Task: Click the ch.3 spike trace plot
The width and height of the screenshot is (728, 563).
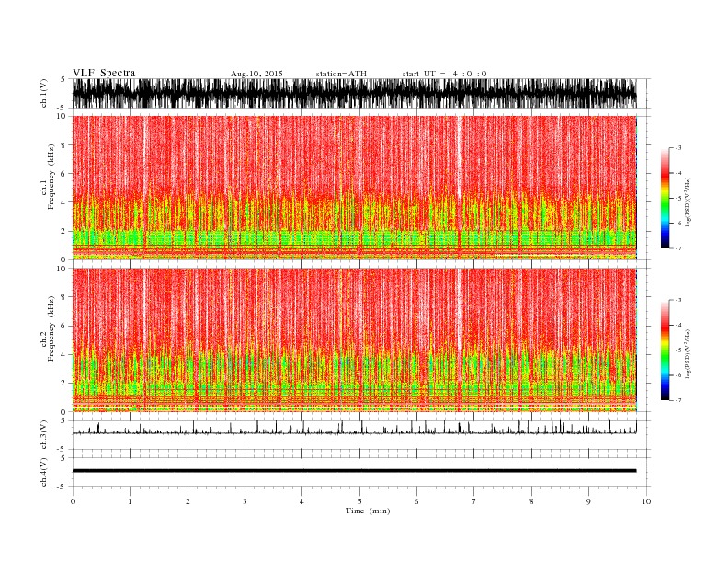Action: (x=354, y=428)
